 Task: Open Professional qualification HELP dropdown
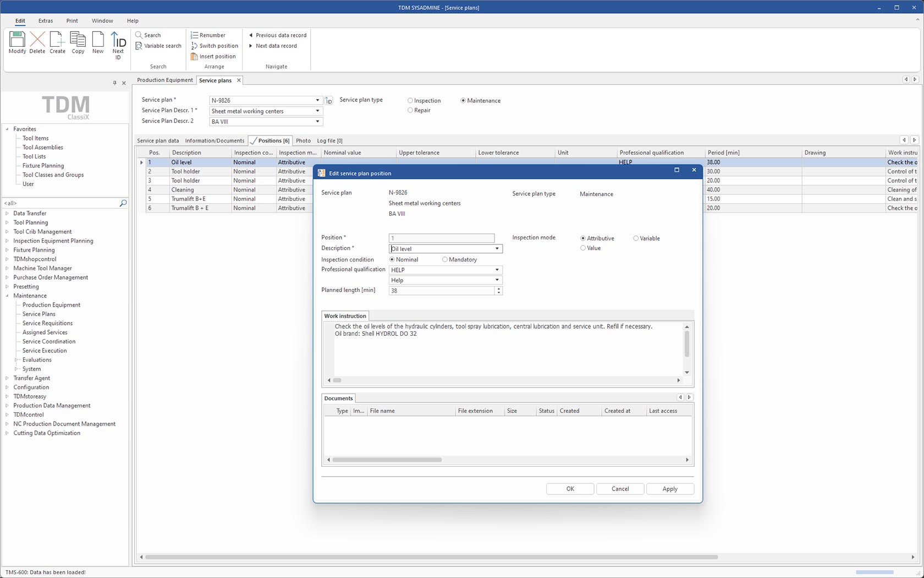coord(497,270)
